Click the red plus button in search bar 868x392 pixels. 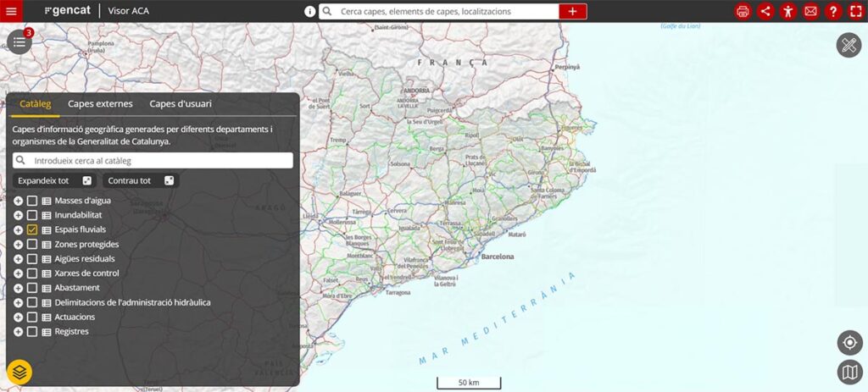click(x=573, y=12)
